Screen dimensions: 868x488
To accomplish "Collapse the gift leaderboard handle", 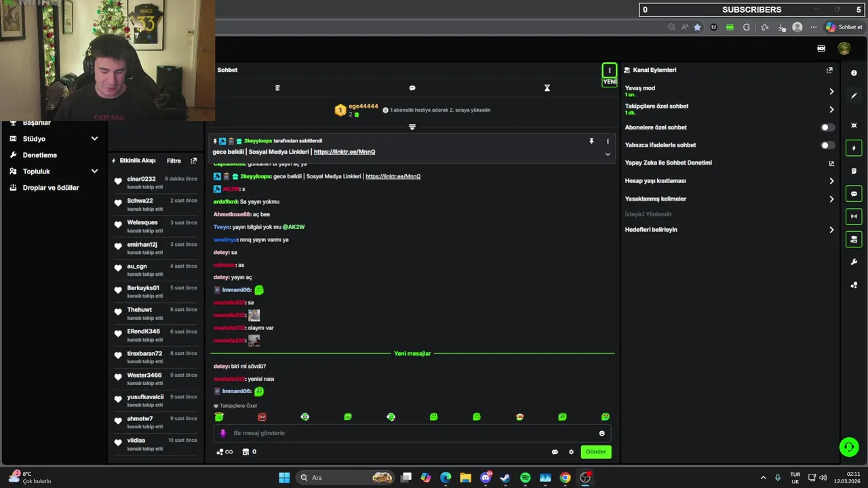I will click(x=412, y=127).
